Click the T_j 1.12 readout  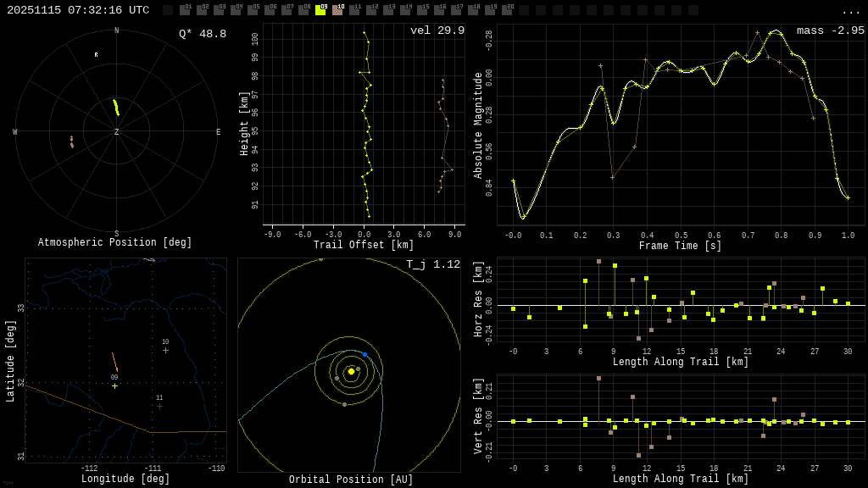(433, 264)
